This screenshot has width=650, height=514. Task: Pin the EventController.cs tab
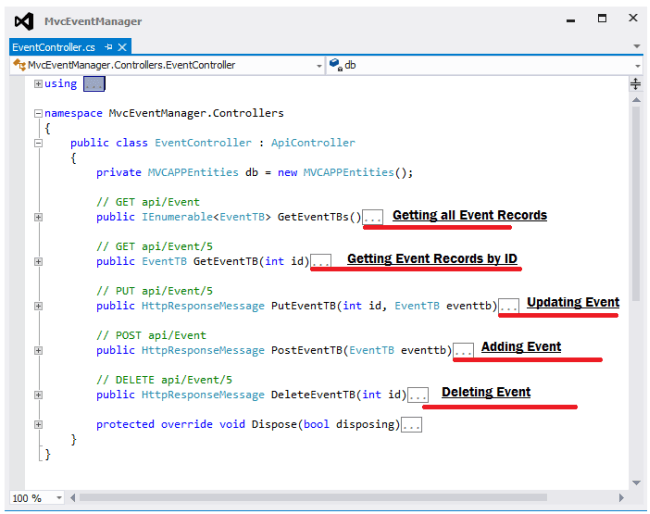(x=109, y=47)
